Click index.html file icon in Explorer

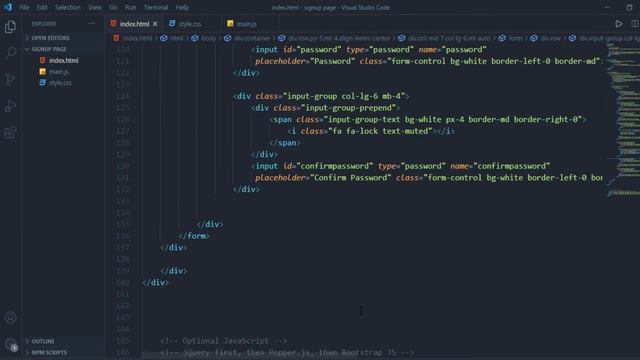(42, 60)
